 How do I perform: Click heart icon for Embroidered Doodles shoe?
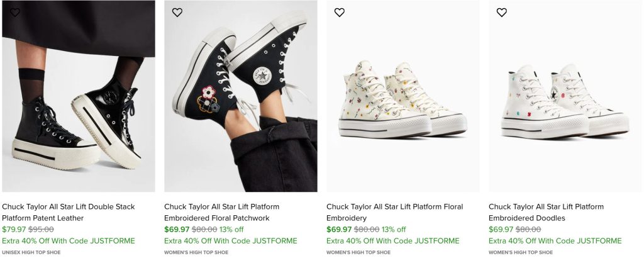tap(502, 13)
